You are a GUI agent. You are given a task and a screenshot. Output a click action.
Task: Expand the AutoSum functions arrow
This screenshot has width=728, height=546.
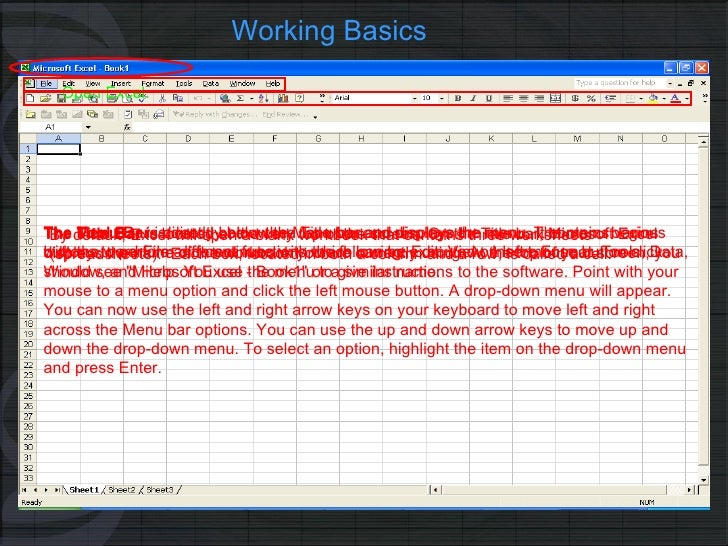pyautogui.click(x=252, y=98)
